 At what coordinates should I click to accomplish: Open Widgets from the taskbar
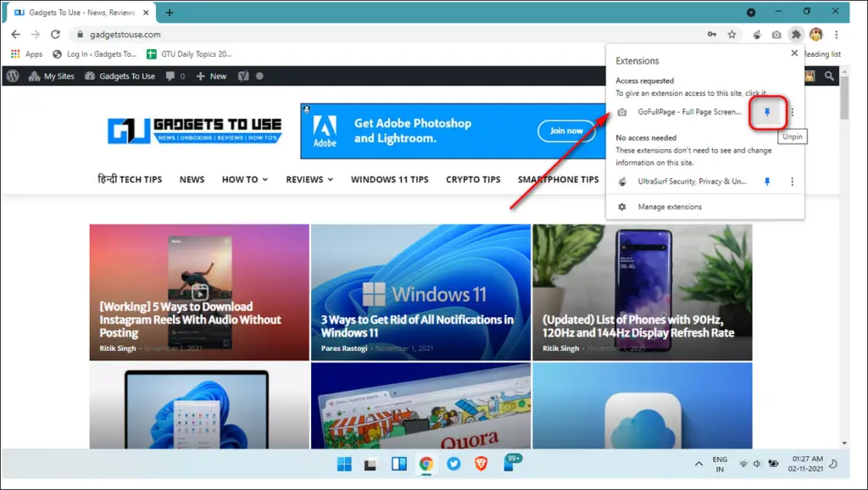click(x=398, y=464)
